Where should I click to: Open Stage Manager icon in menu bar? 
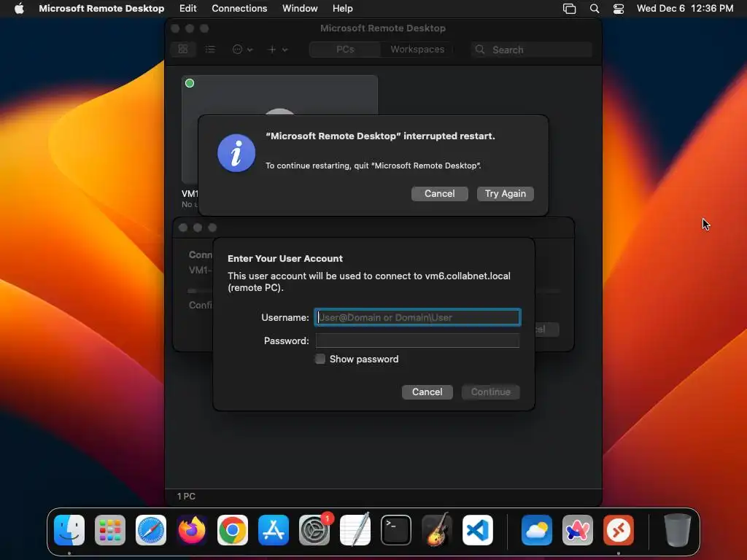pyautogui.click(x=569, y=9)
